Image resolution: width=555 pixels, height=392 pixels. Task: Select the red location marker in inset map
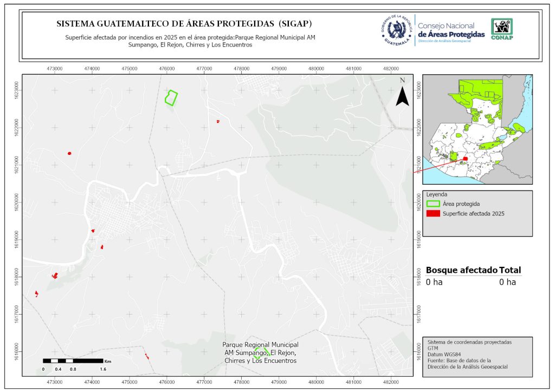pyautogui.click(x=465, y=159)
